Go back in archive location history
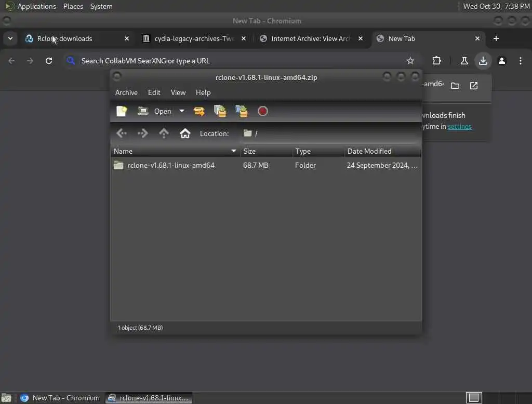 coord(122,133)
